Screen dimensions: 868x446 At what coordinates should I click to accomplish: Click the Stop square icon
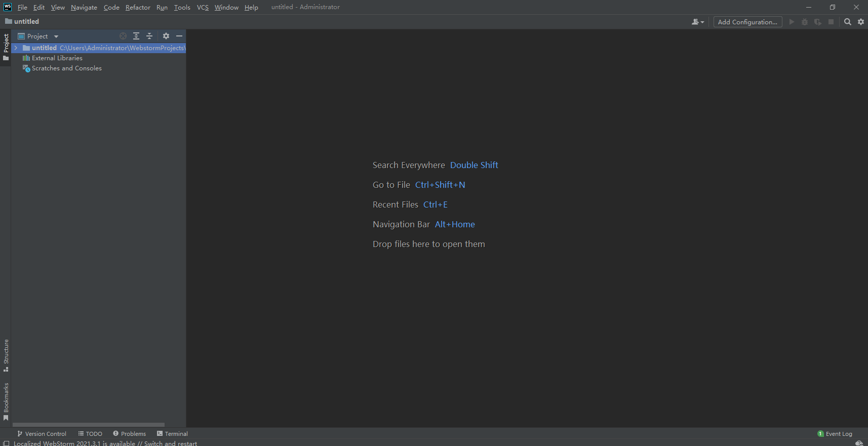[x=831, y=22]
